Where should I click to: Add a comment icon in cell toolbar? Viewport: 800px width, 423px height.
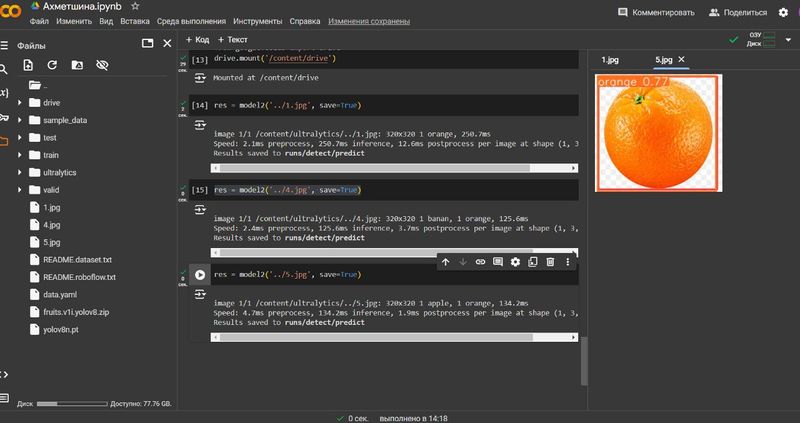pos(498,262)
